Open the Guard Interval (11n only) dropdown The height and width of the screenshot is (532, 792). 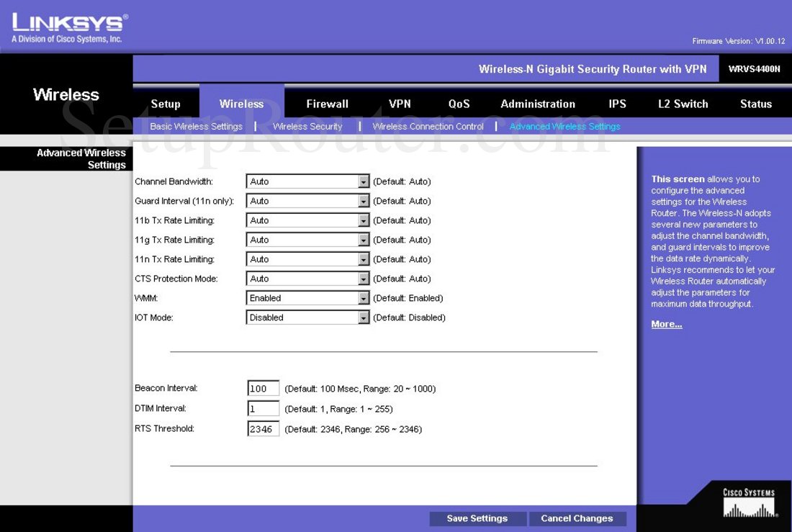[x=363, y=200]
